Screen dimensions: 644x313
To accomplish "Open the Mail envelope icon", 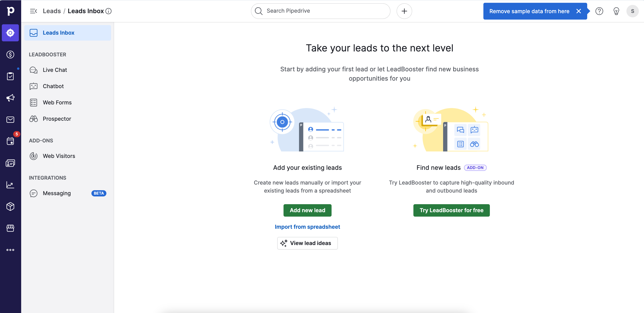I will 10,120.
